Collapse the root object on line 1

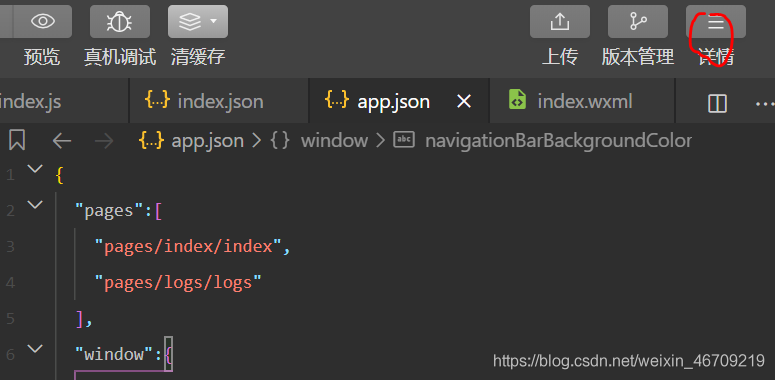point(35,169)
